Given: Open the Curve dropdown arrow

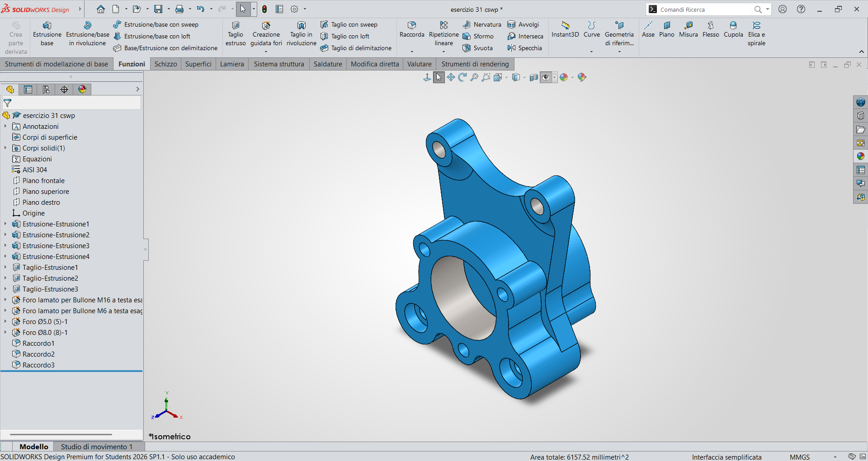Looking at the screenshot, I should pos(591,52).
